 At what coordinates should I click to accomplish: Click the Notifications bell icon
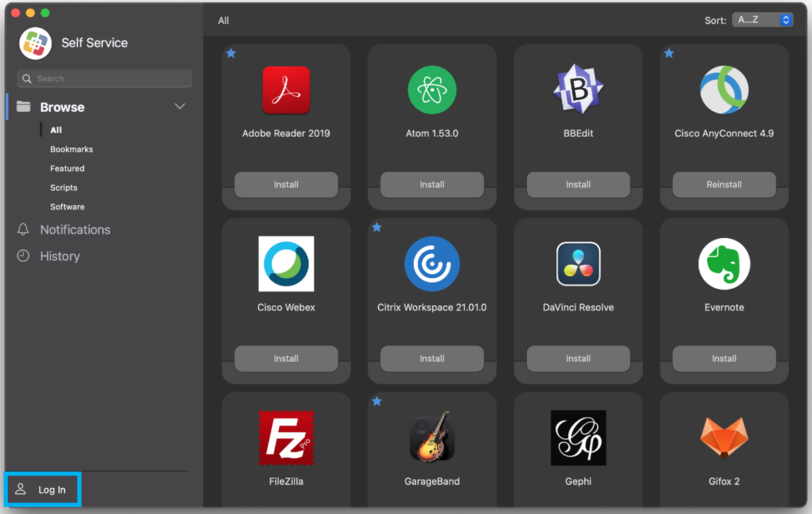coord(23,229)
